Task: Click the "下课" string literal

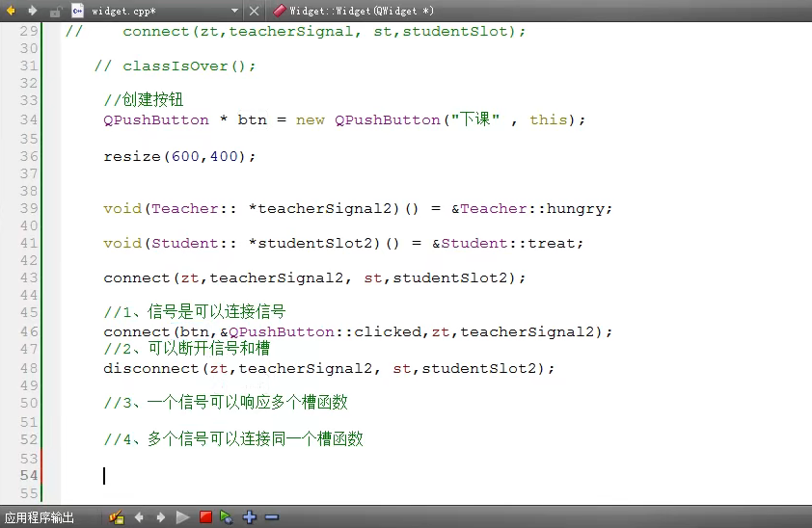Action: point(474,119)
